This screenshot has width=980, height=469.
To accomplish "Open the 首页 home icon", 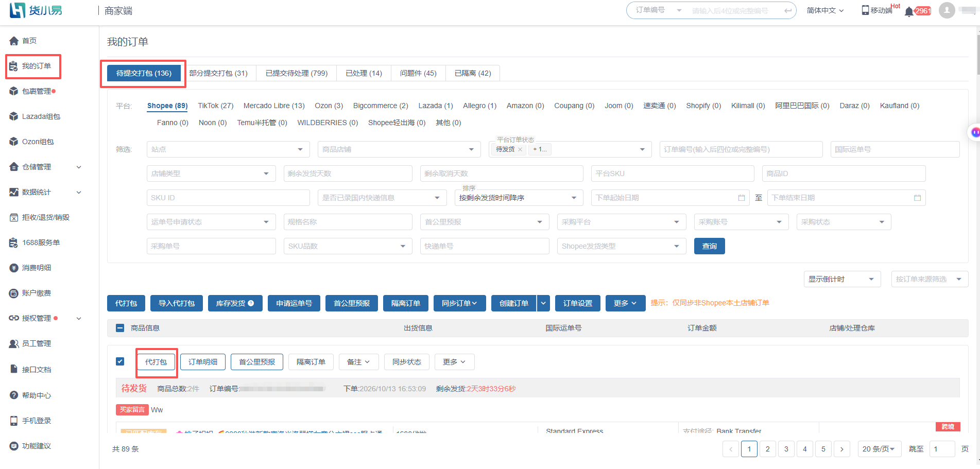I will [x=14, y=41].
